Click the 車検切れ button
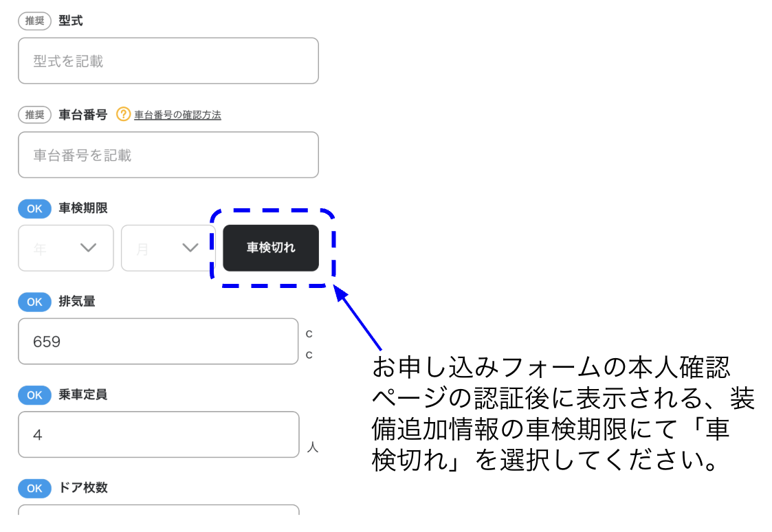The width and height of the screenshot is (772, 532). pyautogui.click(x=271, y=248)
